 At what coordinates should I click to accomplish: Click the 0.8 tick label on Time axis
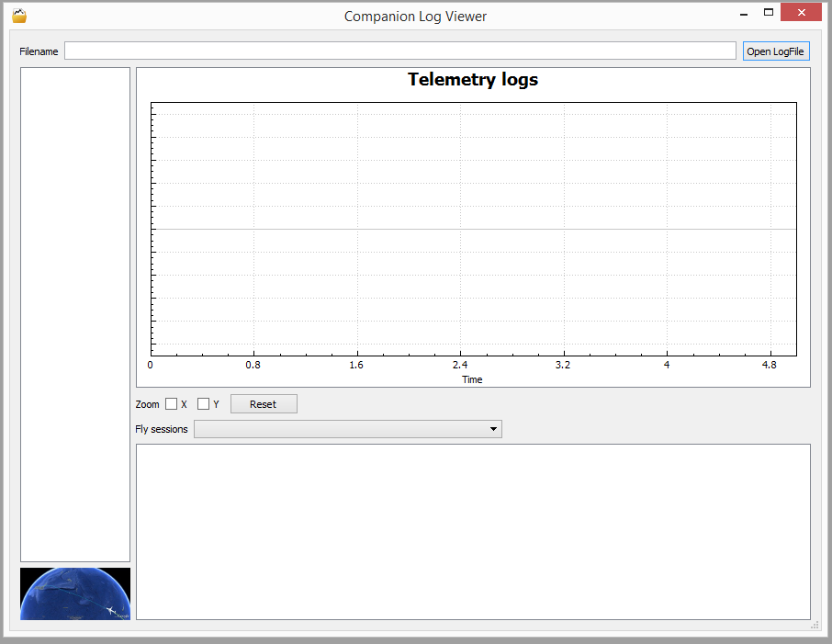[x=253, y=365]
